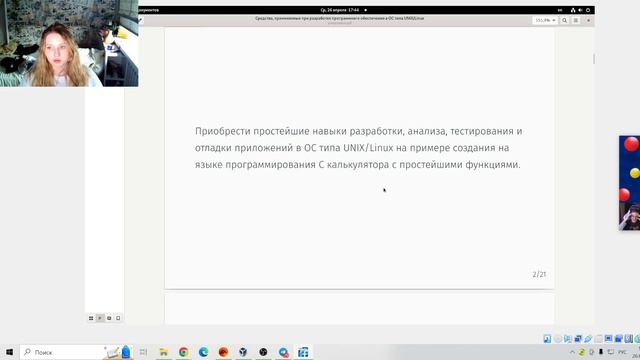Click the document vertical scrollbar handle

pyautogui.click(x=593, y=59)
